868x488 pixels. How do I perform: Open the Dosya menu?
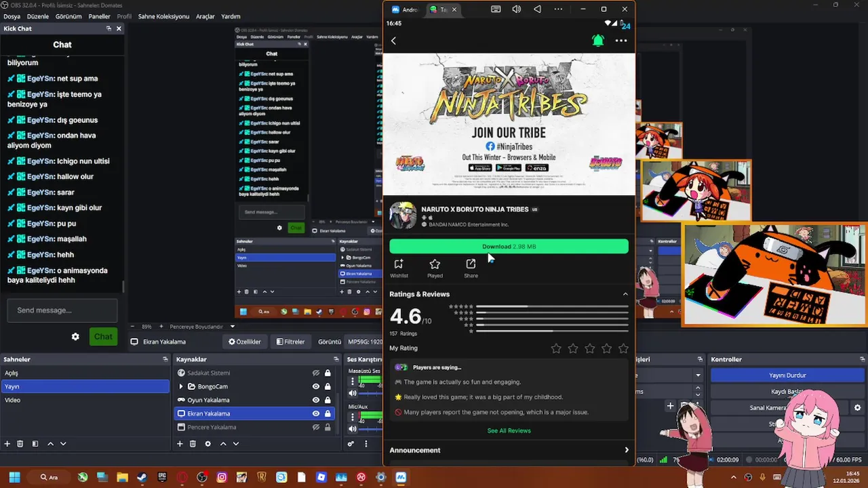click(x=12, y=16)
